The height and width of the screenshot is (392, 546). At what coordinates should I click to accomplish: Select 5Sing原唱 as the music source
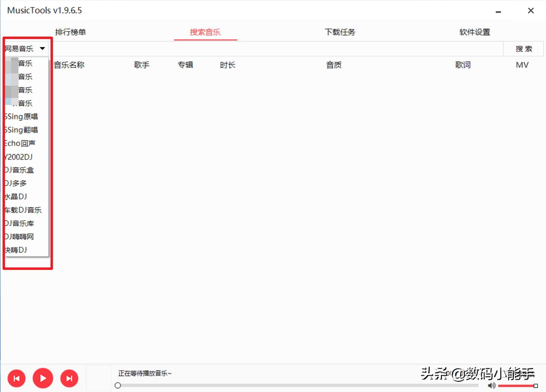[x=20, y=116]
